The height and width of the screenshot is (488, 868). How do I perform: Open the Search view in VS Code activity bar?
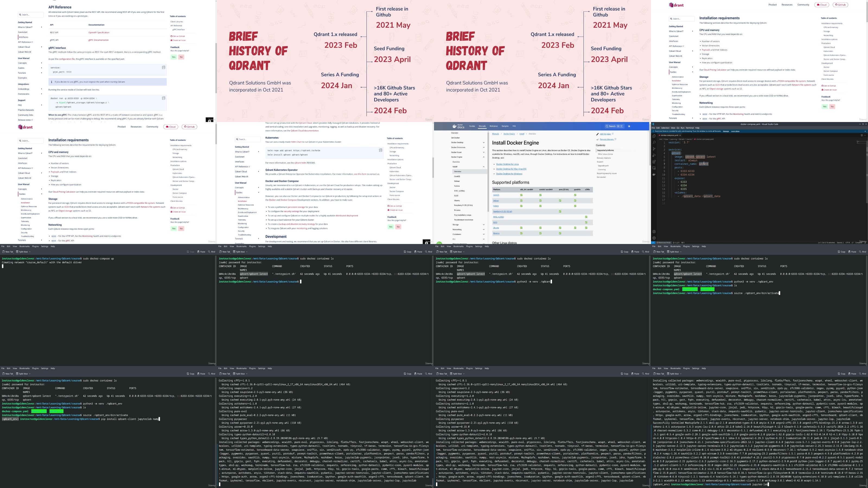pos(654,142)
